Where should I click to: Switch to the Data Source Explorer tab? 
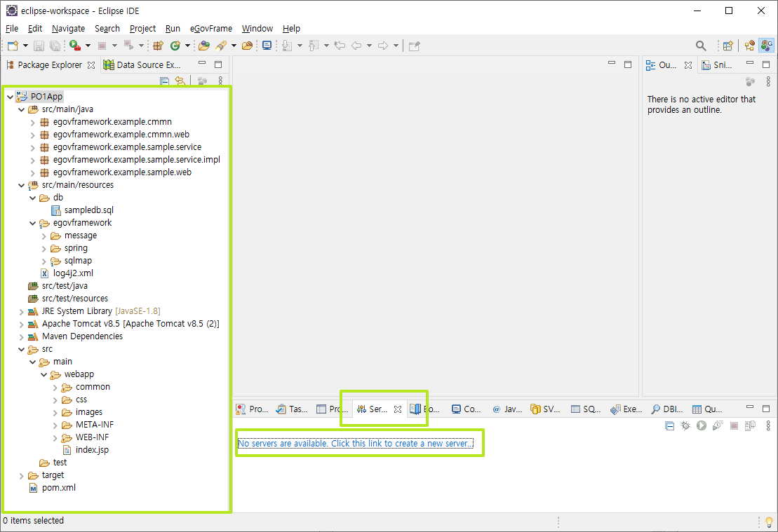(x=142, y=64)
